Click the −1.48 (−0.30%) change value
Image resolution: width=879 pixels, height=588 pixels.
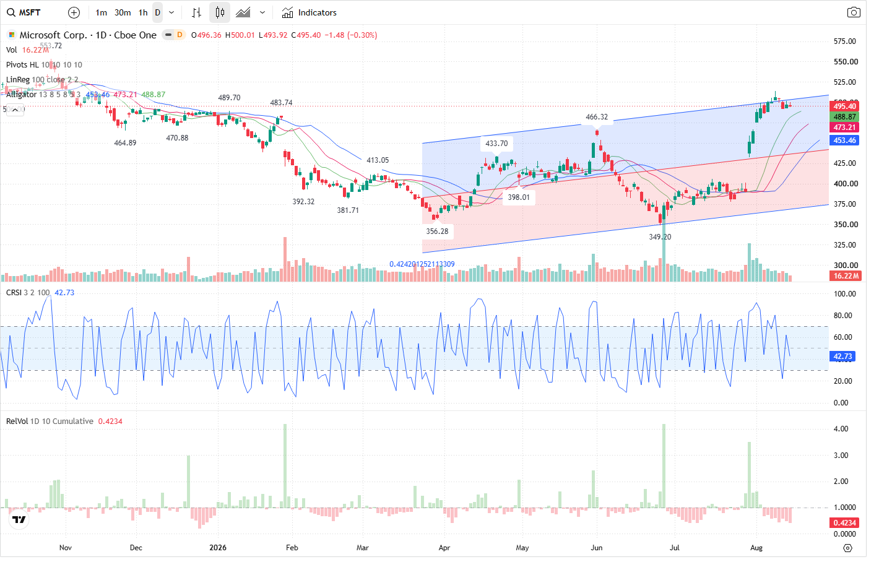[351, 35]
